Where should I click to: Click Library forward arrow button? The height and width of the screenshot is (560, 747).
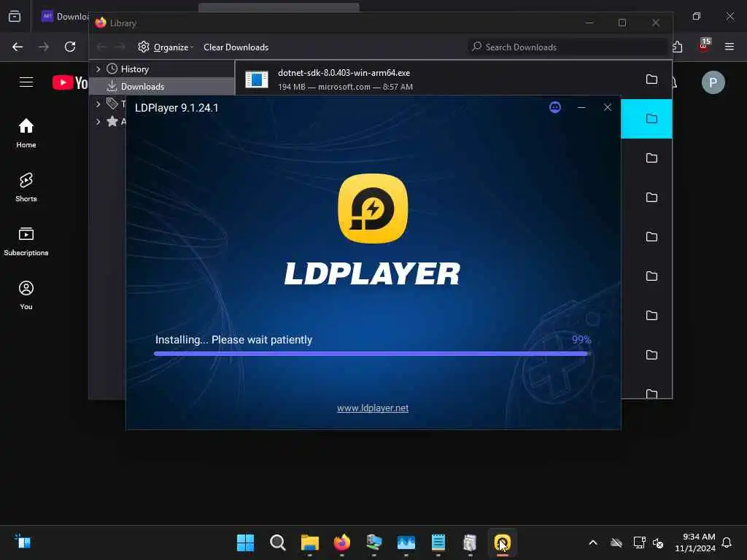click(x=120, y=47)
